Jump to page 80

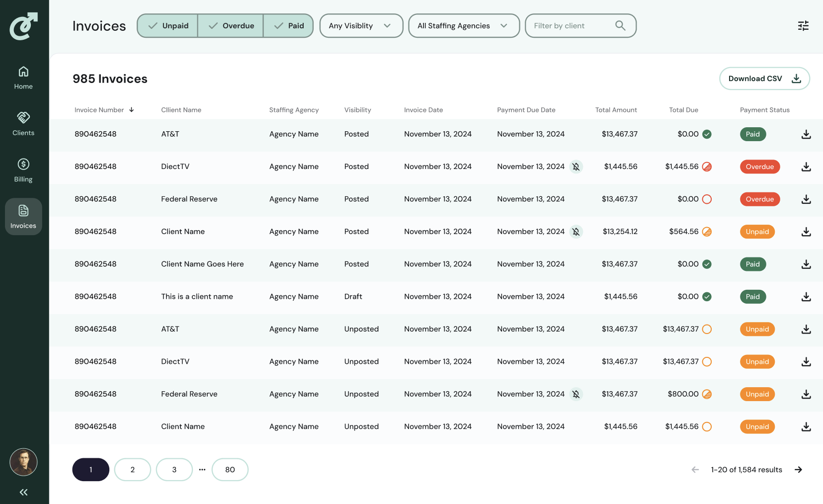(230, 470)
